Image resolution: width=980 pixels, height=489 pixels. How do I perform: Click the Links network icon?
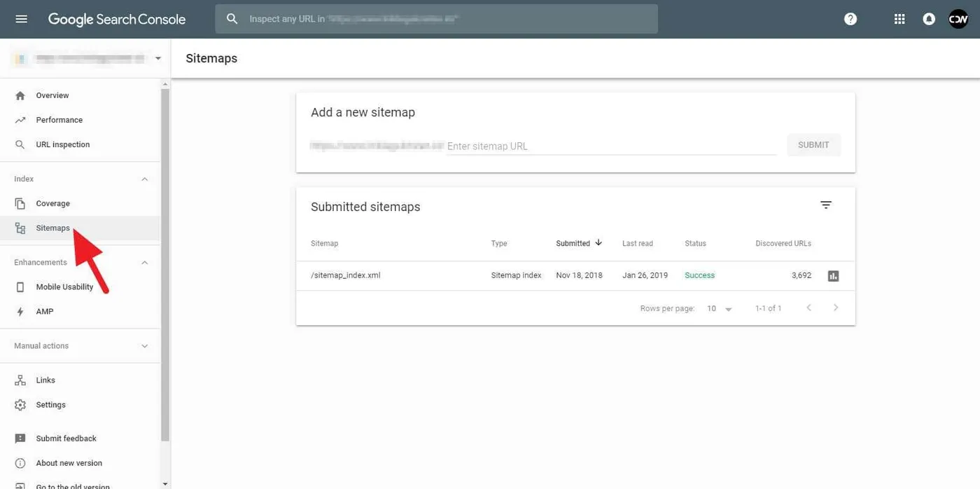pyautogui.click(x=20, y=380)
